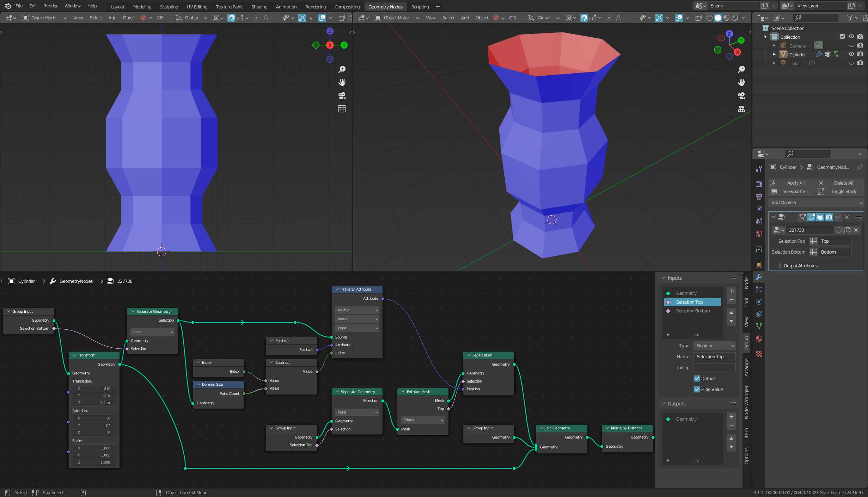Collapse the Transform node
The image size is (868, 497).
[74, 355]
